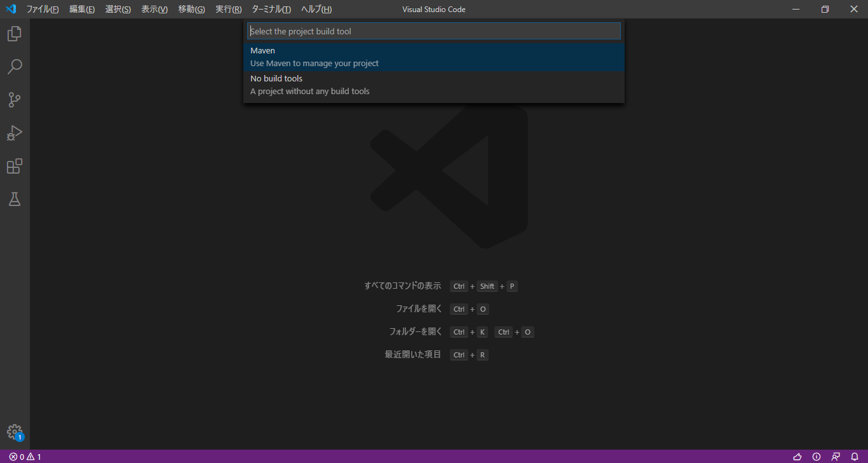Open the Source Control view icon
Image resolution: width=868 pixels, height=463 pixels.
pos(15,100)
